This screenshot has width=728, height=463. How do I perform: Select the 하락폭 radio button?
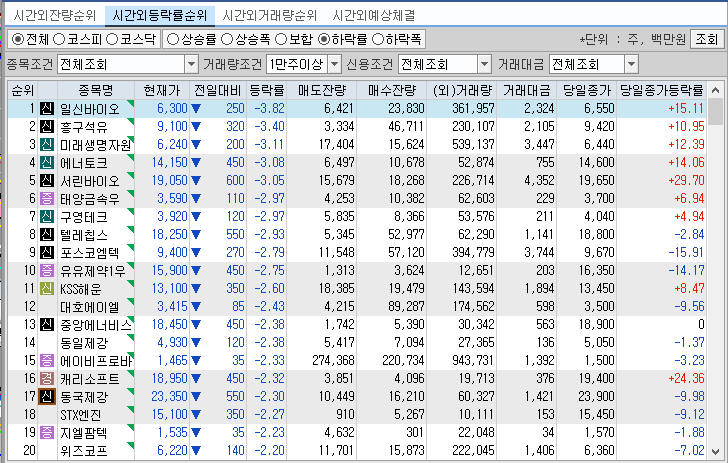point(378,39)
